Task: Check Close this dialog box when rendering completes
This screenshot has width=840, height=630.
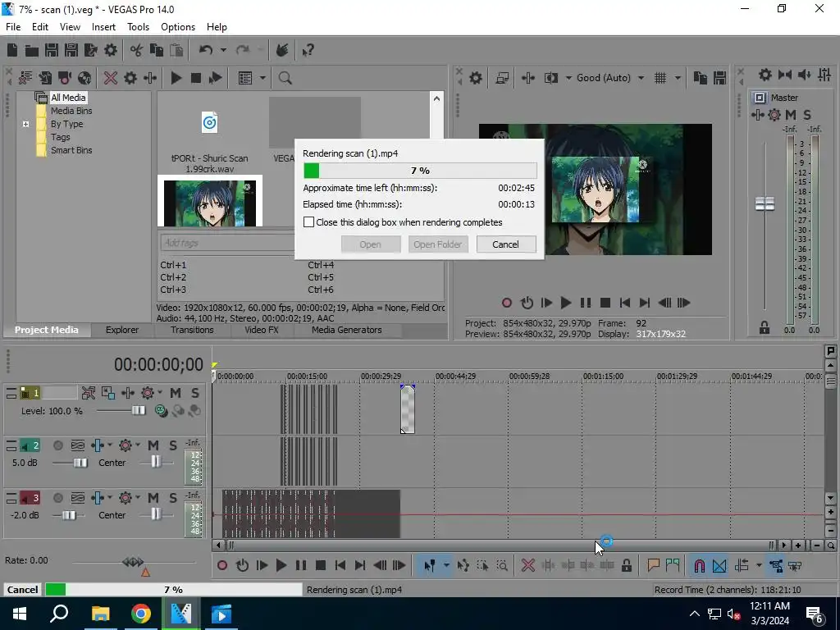Action: 308,221
